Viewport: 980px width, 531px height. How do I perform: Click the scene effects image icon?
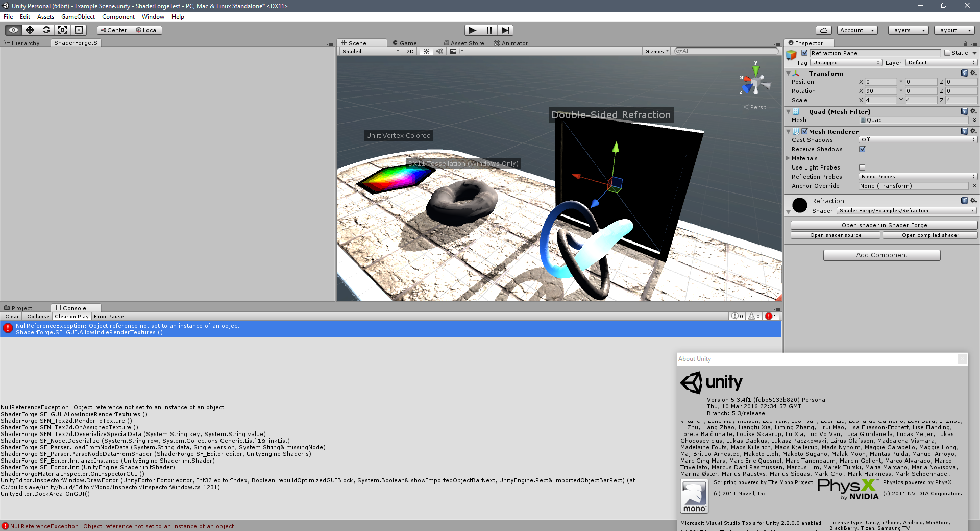coord(453,52)
